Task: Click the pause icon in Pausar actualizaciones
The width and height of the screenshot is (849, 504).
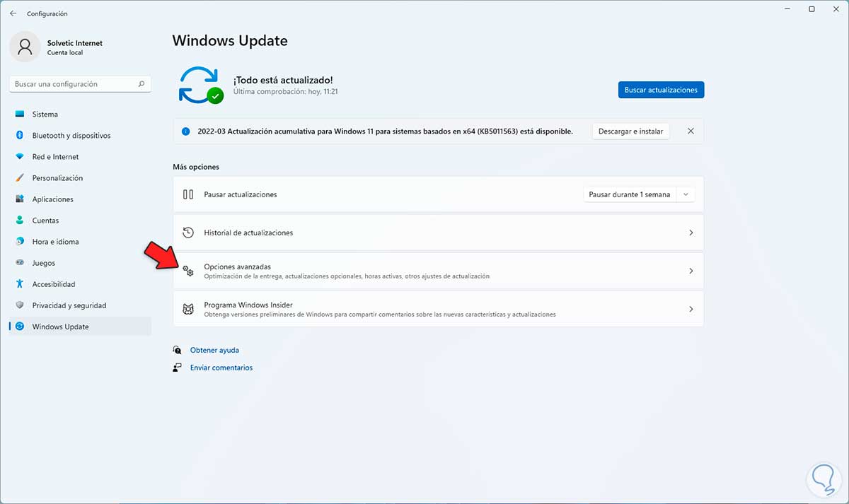Action: (x=188, y=194)
